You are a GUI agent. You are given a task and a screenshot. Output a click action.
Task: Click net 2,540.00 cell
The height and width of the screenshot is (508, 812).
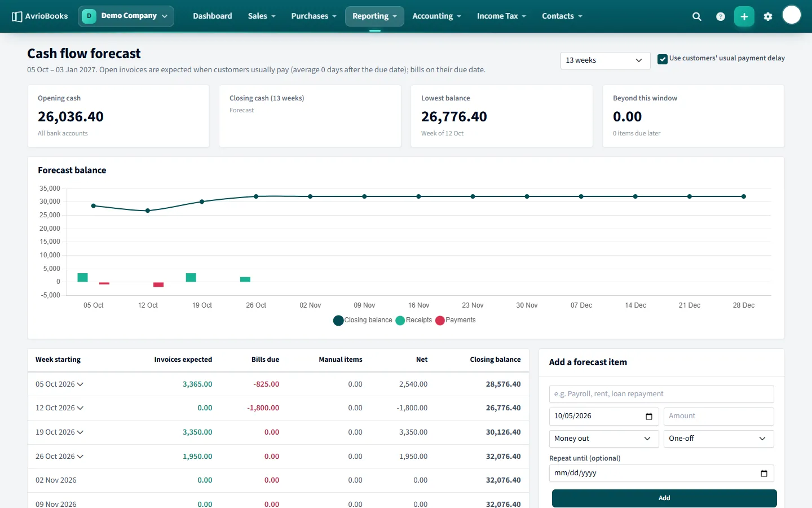coord(413,384)
